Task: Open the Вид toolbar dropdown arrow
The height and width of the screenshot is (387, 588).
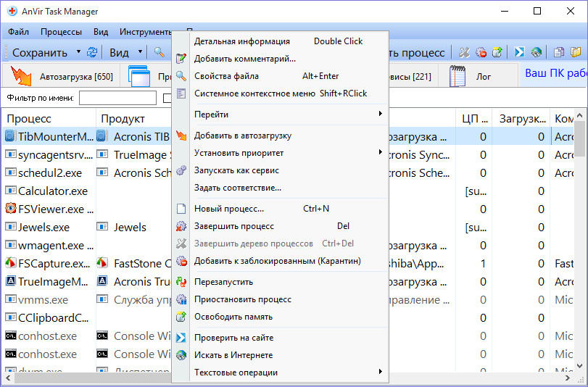Action: tap(140, 51)
